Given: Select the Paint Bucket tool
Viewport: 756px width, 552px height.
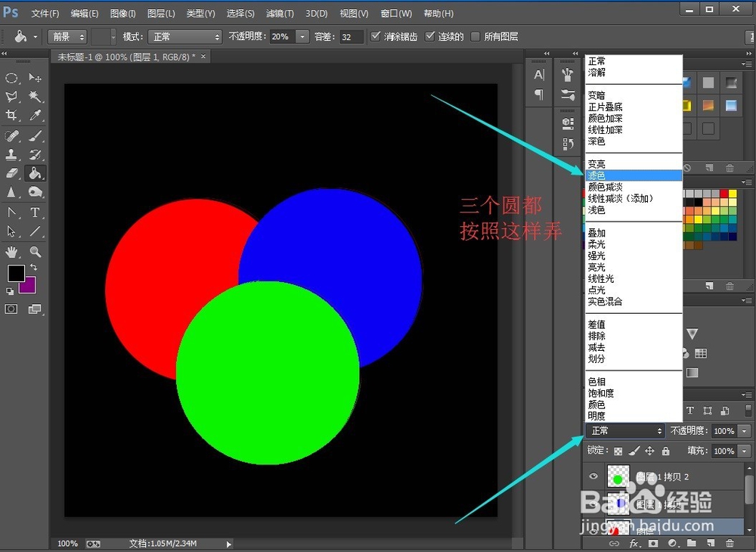Looking at the screenshot, I should (35, 173).
